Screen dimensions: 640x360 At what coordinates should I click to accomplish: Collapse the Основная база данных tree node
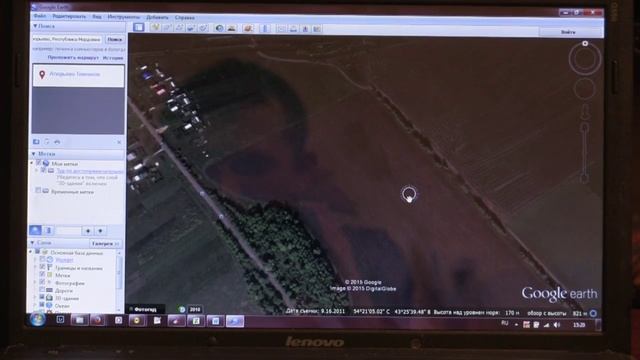click(x=31, y=252)
